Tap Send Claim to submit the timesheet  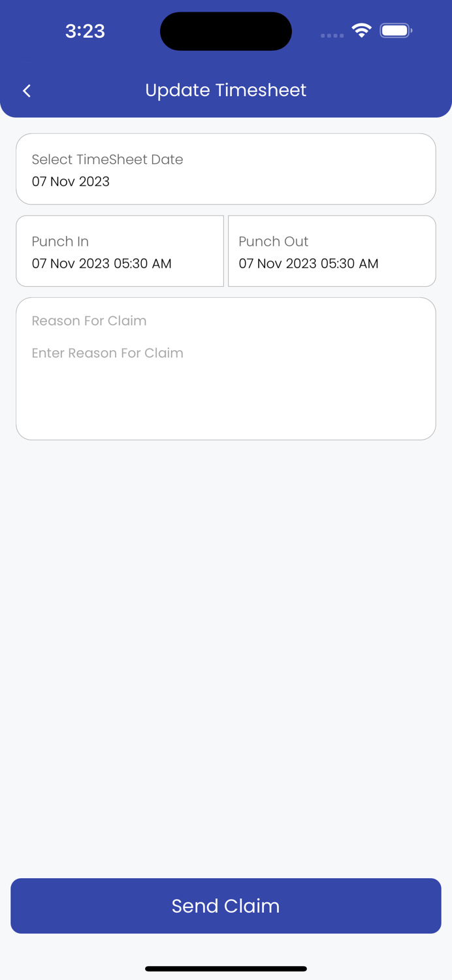click(226, 906)
